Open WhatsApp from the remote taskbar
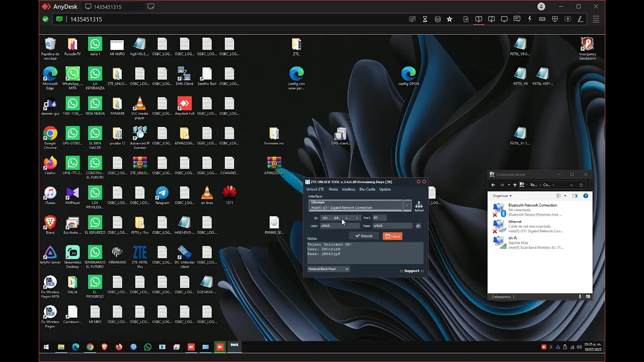This screenshot has height=362, width=644. pyautogui.click(x=147, y=347)
